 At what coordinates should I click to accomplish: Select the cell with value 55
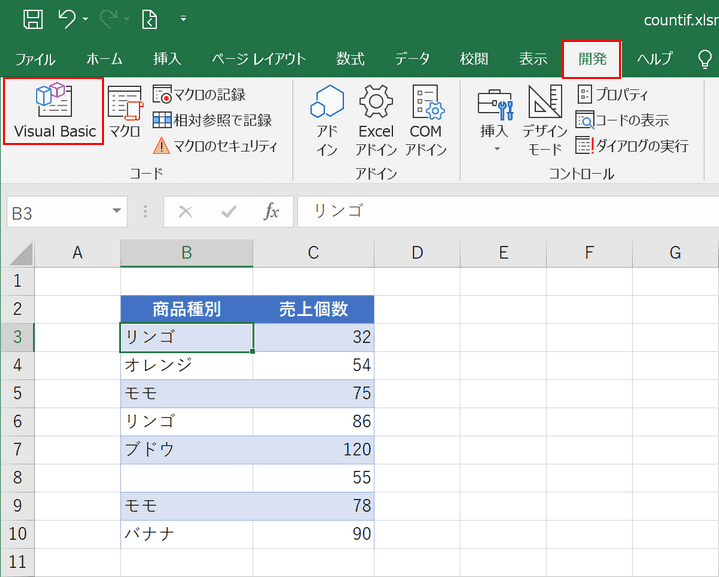point(313,477)
